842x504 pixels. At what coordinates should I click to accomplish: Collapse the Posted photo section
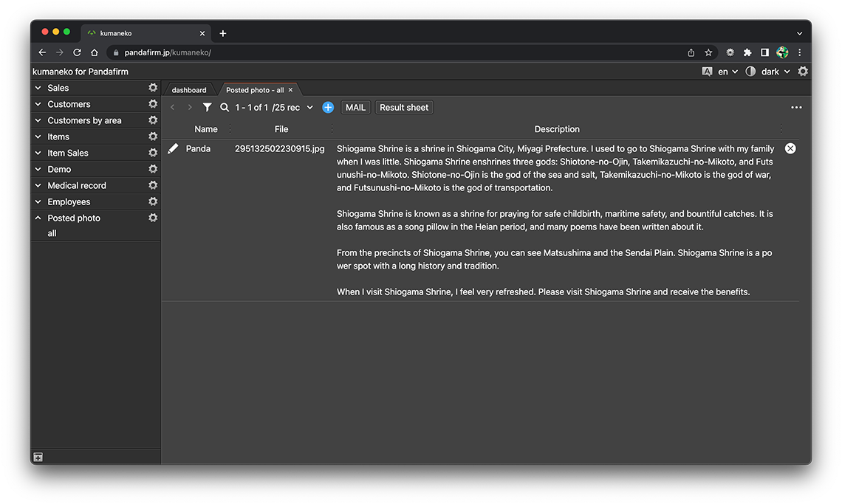coord(38,218)
